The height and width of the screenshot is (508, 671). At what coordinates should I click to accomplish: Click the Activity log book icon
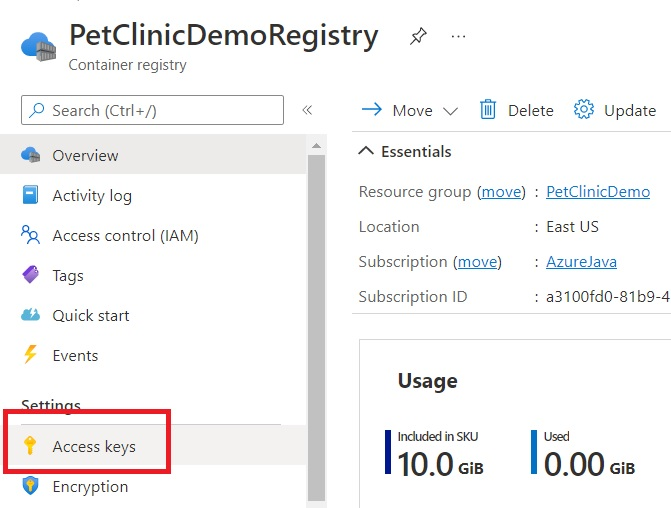pos(30,195)
